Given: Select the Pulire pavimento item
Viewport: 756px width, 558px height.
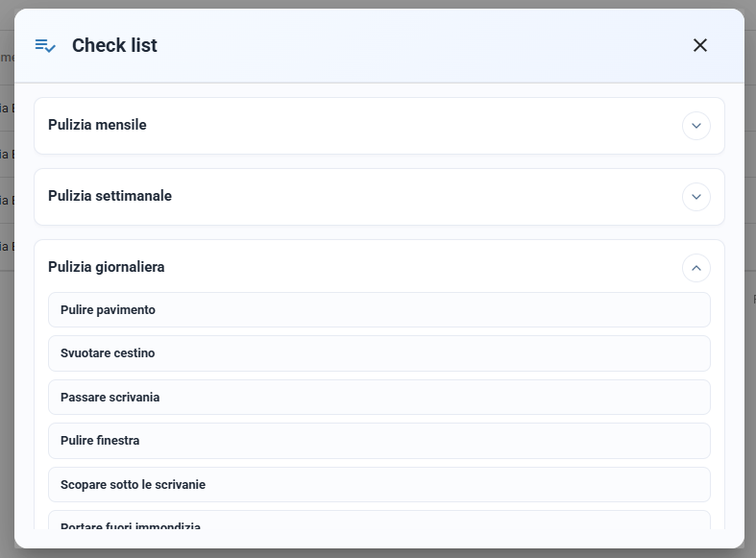Looking at the screenshot, I should pos(379,310).
